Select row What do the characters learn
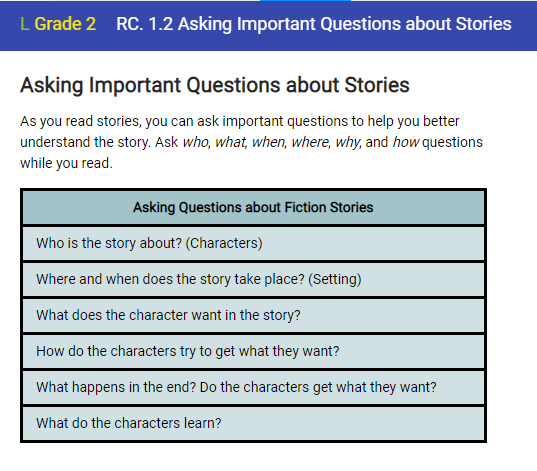Viewport: 537px width, 471px height. click(x=253, y=423)
